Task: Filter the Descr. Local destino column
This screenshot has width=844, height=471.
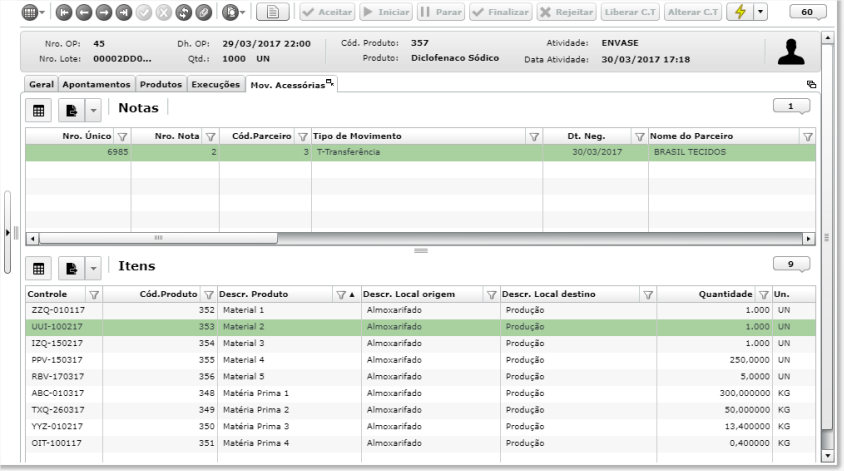Action: pos(648,294)
